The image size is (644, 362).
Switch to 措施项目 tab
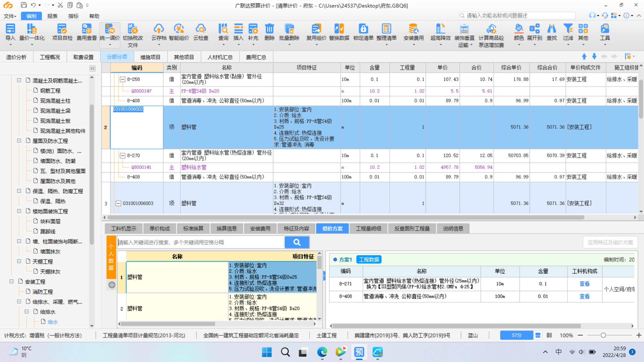150,57
